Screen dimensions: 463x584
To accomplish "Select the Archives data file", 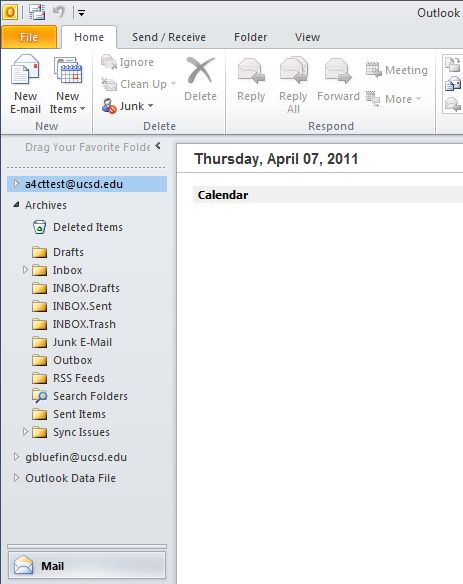I will click(x=46, y=205).
